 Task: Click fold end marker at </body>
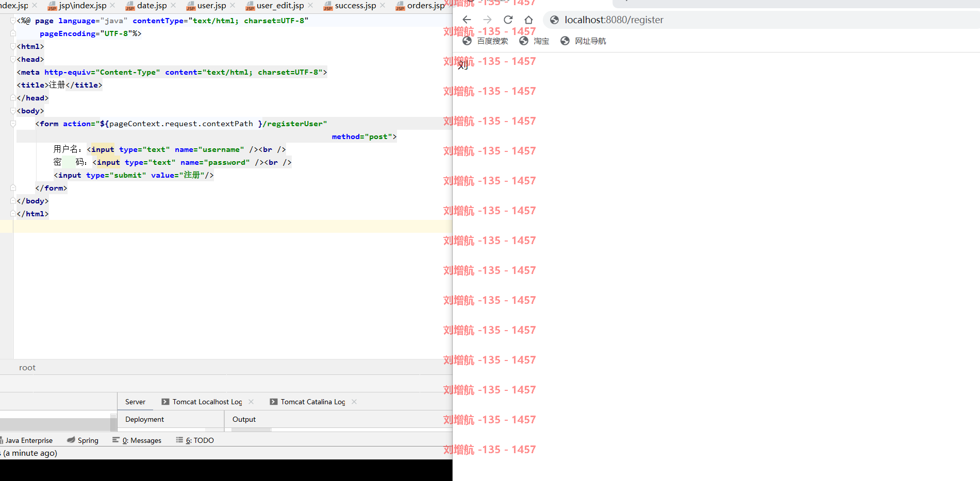tap(13, 201)
